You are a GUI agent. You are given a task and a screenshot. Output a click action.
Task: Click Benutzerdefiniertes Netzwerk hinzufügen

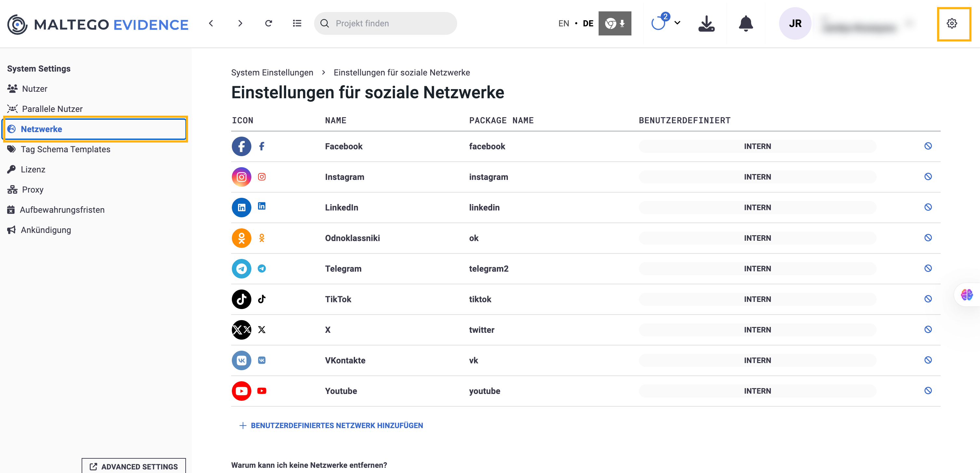[x=331, y=426]
